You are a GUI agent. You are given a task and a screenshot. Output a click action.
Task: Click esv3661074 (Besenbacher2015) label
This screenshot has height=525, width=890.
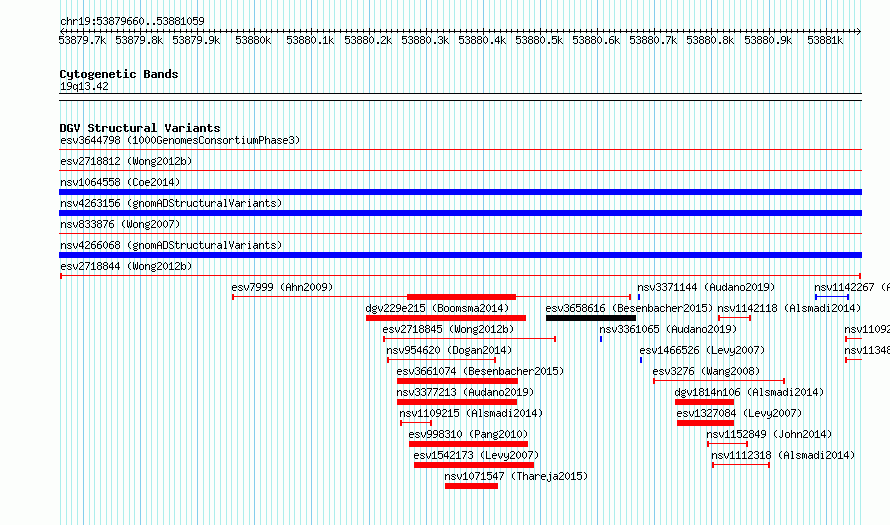pos(480,371)
